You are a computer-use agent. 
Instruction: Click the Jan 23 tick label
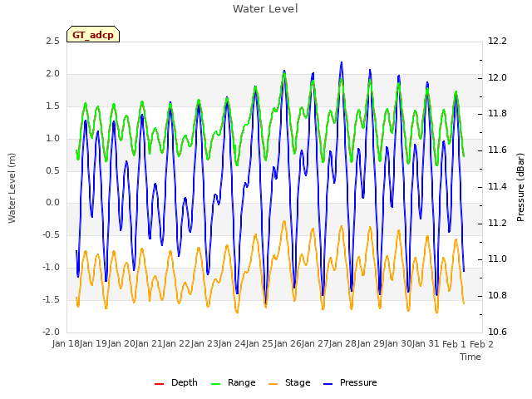click(204, 344)
